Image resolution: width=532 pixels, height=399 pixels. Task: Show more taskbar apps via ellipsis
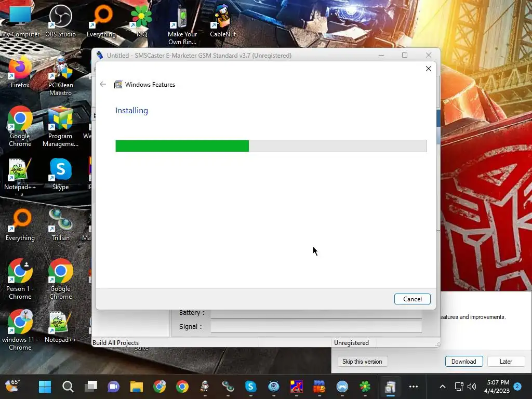(413, 387)
